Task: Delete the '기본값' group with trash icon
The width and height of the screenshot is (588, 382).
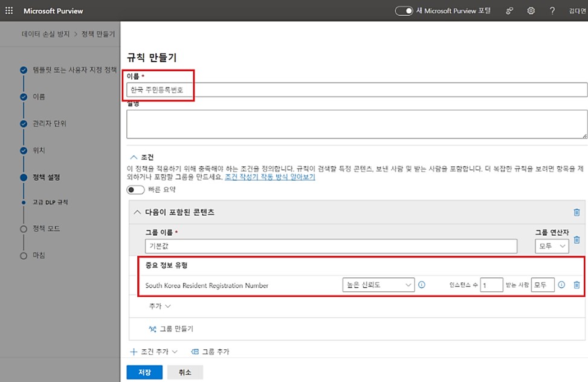Action: (577, 240)
